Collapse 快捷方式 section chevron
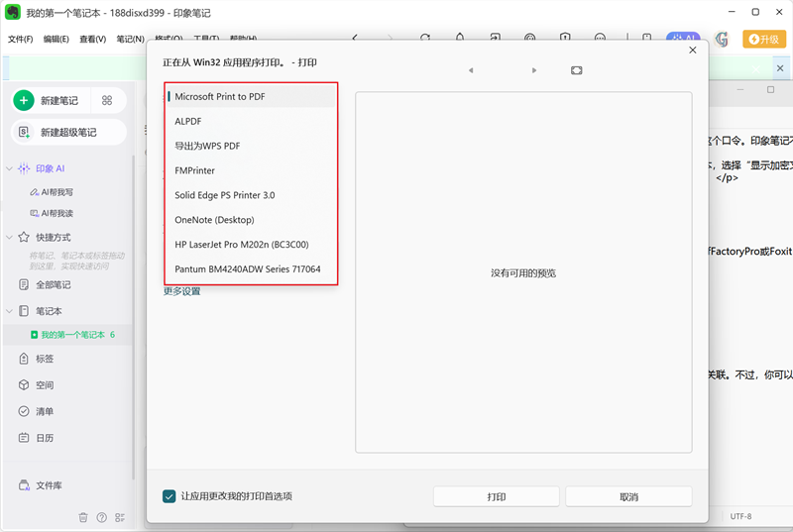Viewport: 793px width, 532px height. pyautogui.click(x=9, y=237)
